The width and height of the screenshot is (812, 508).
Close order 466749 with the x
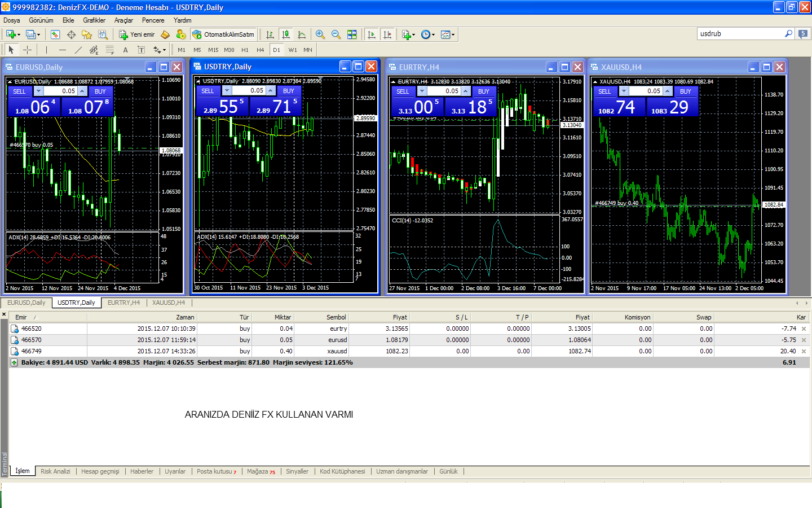coord(804,351)
